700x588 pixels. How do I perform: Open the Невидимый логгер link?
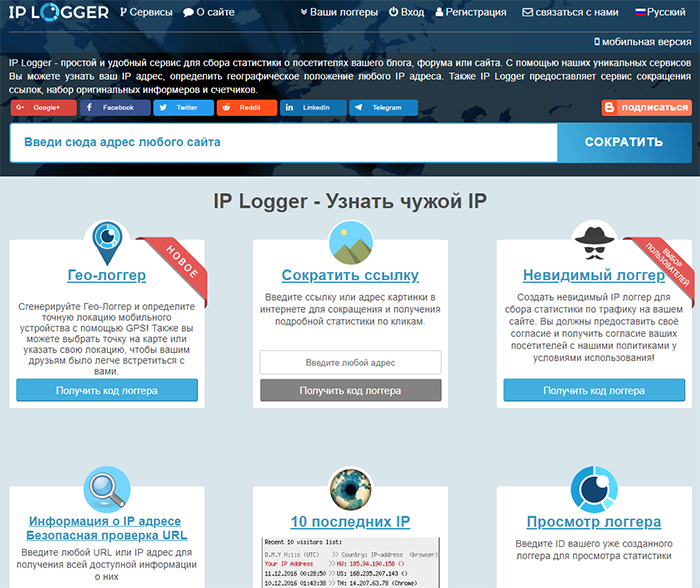point(594,275)
